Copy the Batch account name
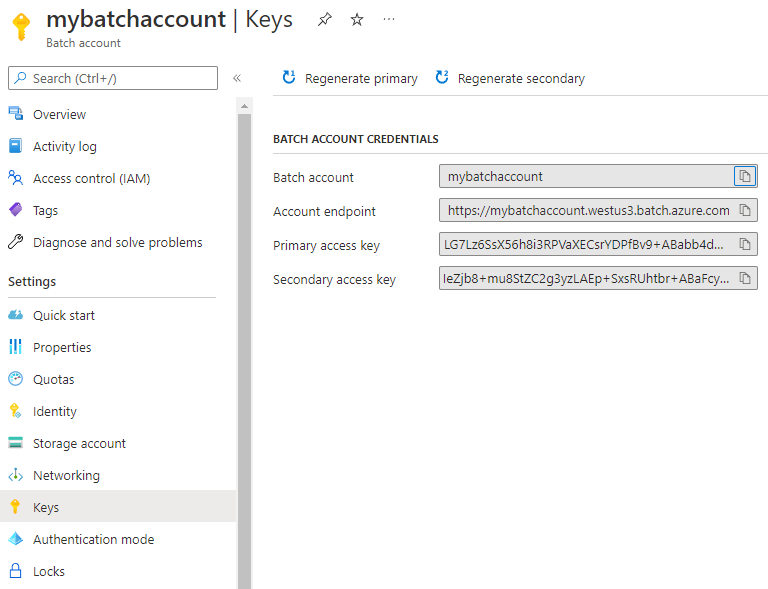This screenshot has width=768, height=589. pos(745,176)
